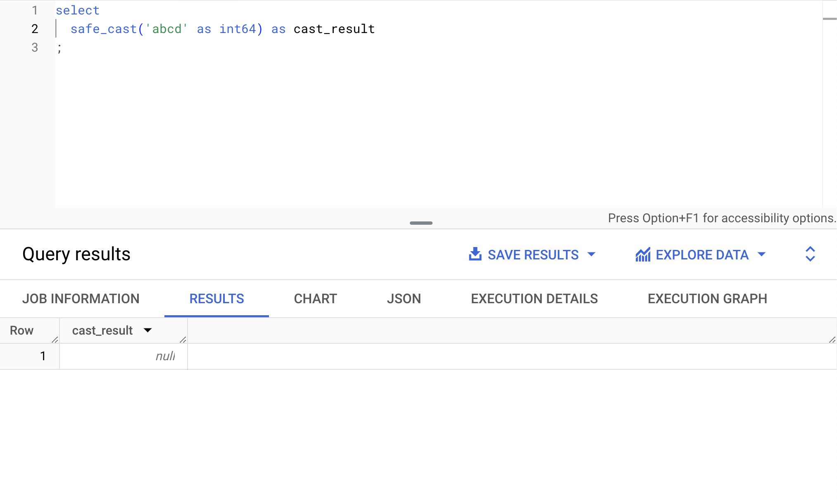Screen dimensions: 837x504
Task: Expand results panel with up-down chevron icon
Action: point(810,254)
